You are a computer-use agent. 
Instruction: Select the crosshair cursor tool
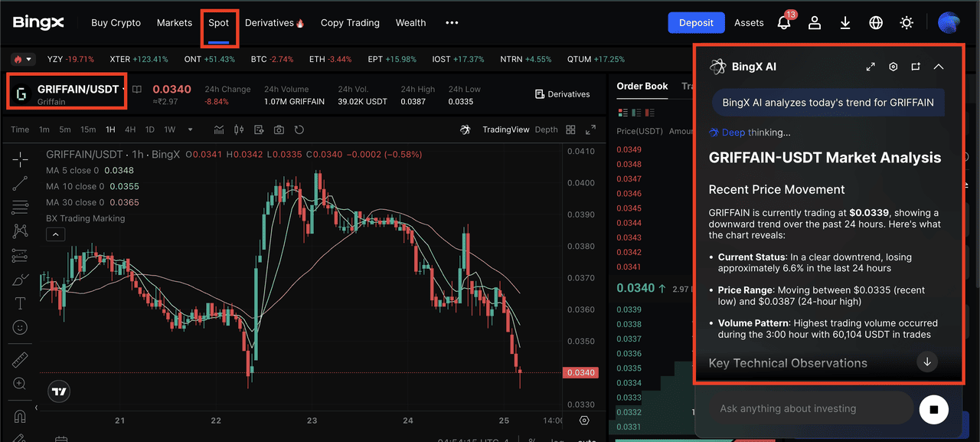[21, 159]
